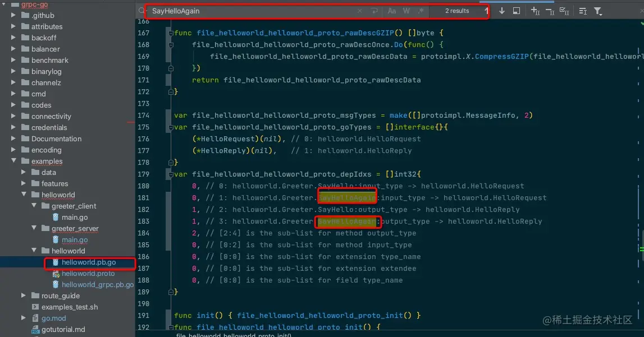The height and width of the screenshot is (337, 644).
Task: Fold the goTypes var block at line 175
Action: (x=171, y=127)
